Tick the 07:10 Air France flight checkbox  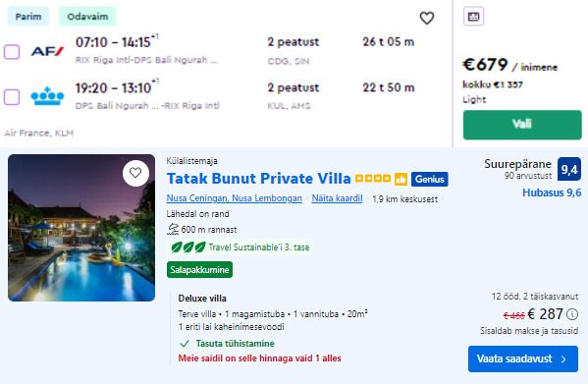(12, 52)
